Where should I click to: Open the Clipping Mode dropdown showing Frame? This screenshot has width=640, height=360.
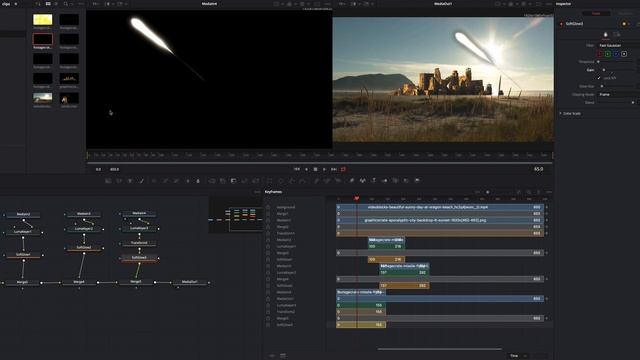619,94
